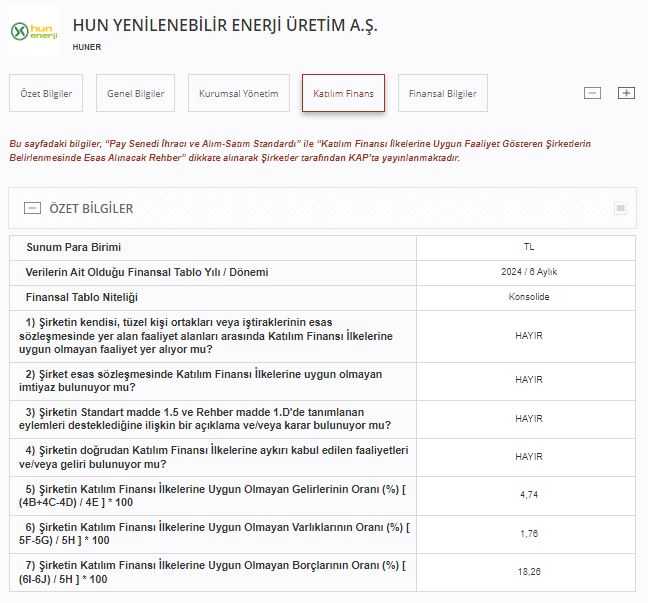Select the Katılım Finans tab

pyautogui.click(x=343, y=93)
